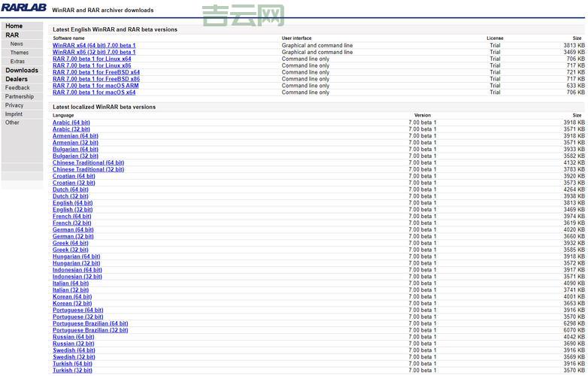Download the Chinese Traditional (64 bit) version
The height and width of the screenshot is (376, 588).
pos(88,162)
